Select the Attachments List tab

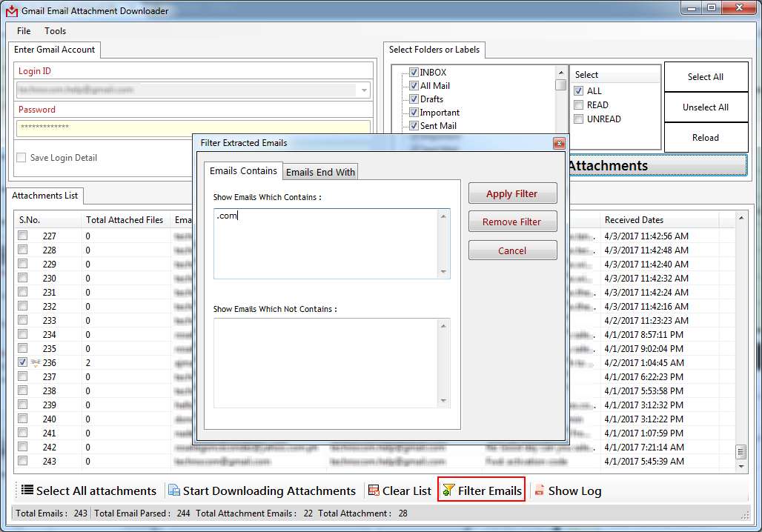[44, 196]
